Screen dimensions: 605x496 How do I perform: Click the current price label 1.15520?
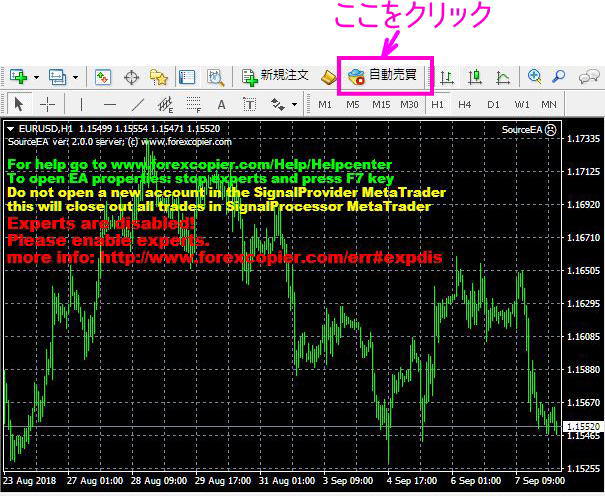pos(581,427)
